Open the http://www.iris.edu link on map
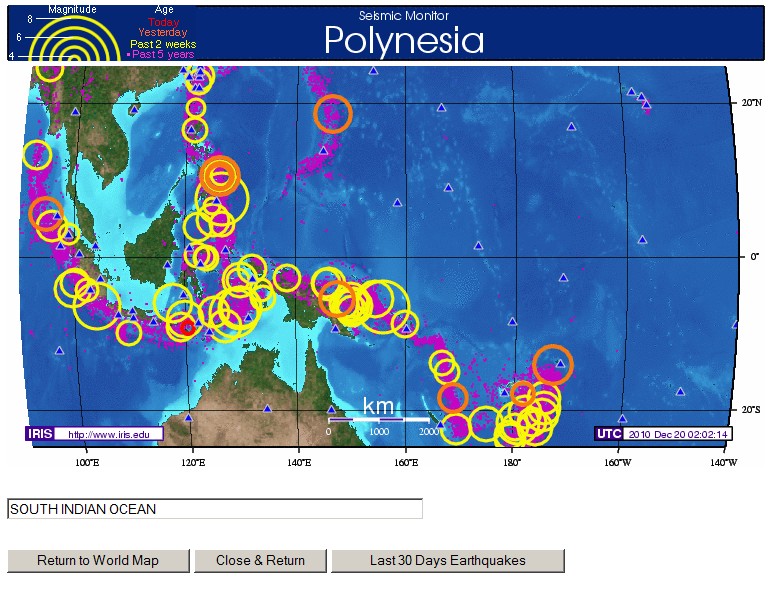 point(109,434)
